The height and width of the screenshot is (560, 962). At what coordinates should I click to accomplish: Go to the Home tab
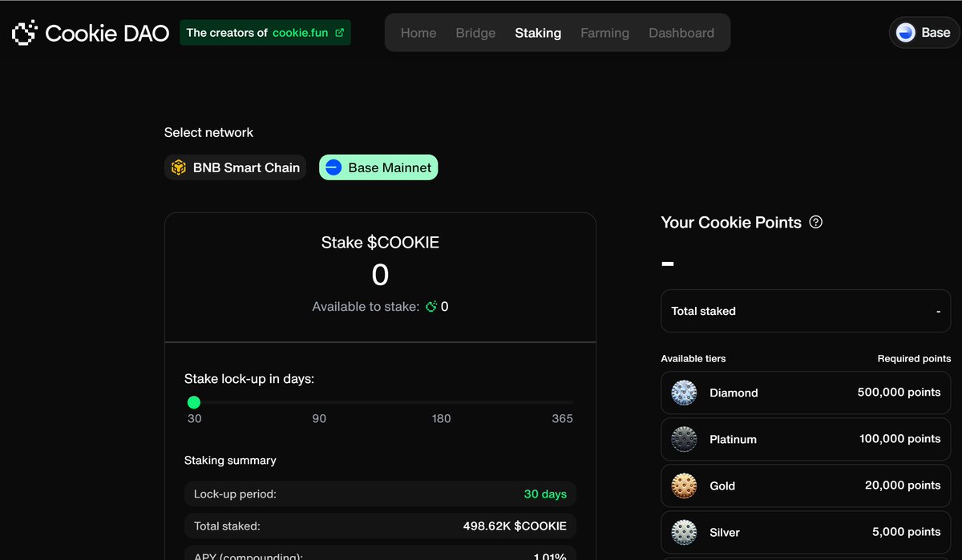point(418,33)
